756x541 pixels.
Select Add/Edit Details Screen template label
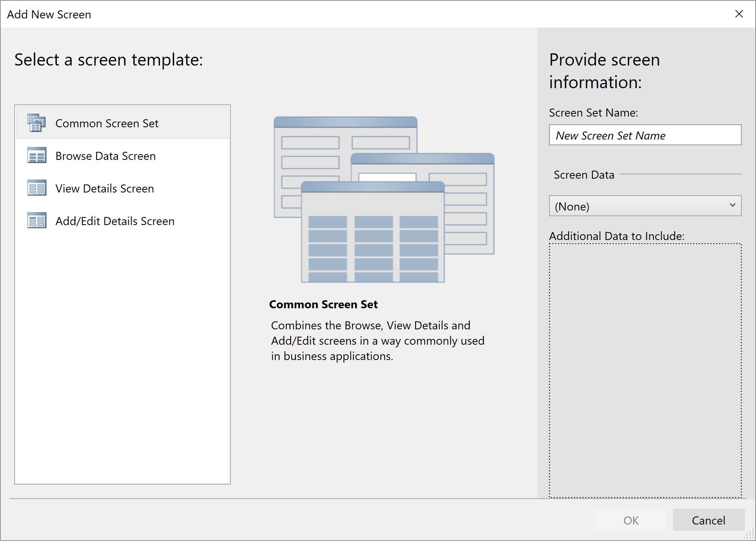coord(115,221)
